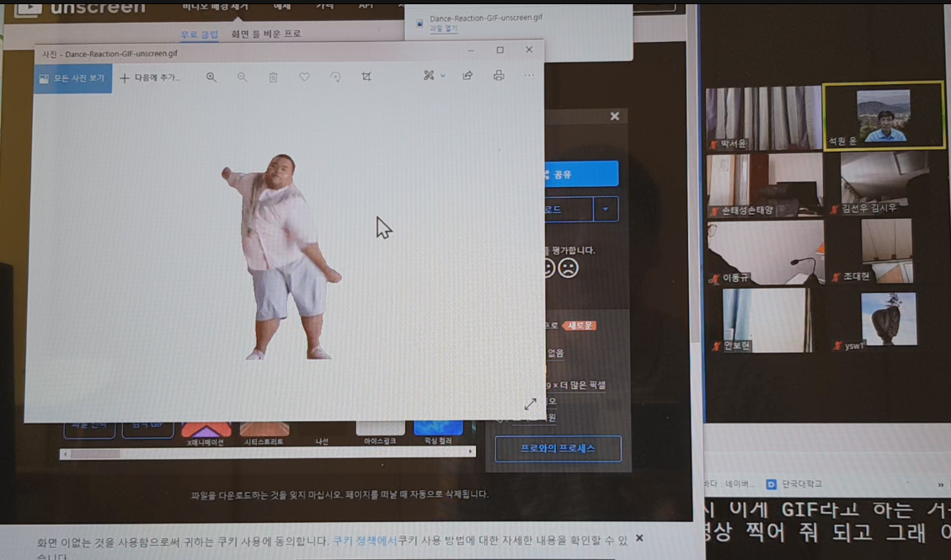Image resolution: width=951 pixels, height=560 pixels.
Task: Add photo to favorites with heart icon
Action: pos(304,77)
